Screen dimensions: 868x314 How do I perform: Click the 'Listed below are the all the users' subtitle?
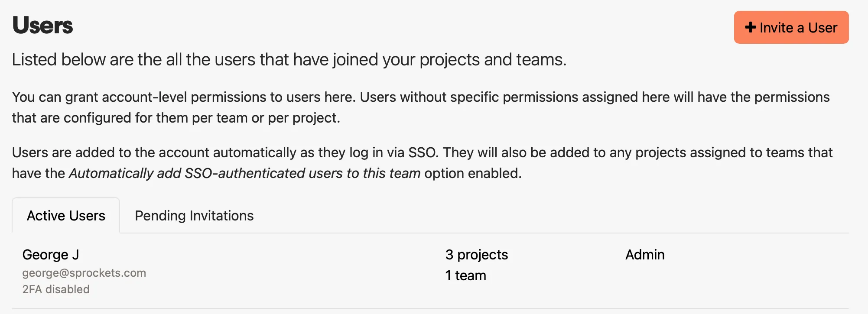click(289, 60)
